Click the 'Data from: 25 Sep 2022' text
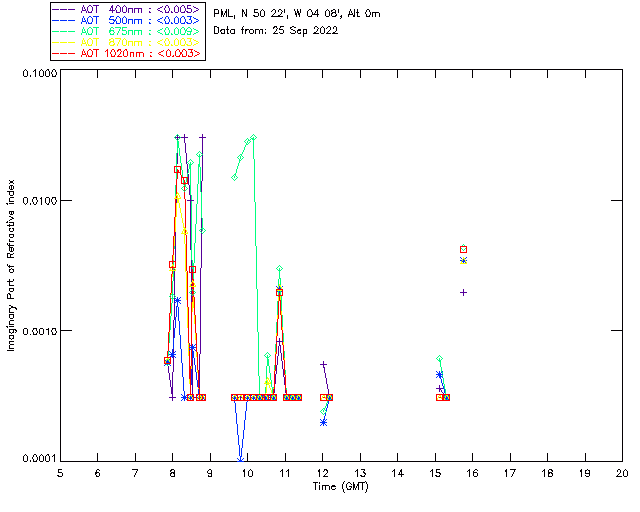 [x=276, y=30]
